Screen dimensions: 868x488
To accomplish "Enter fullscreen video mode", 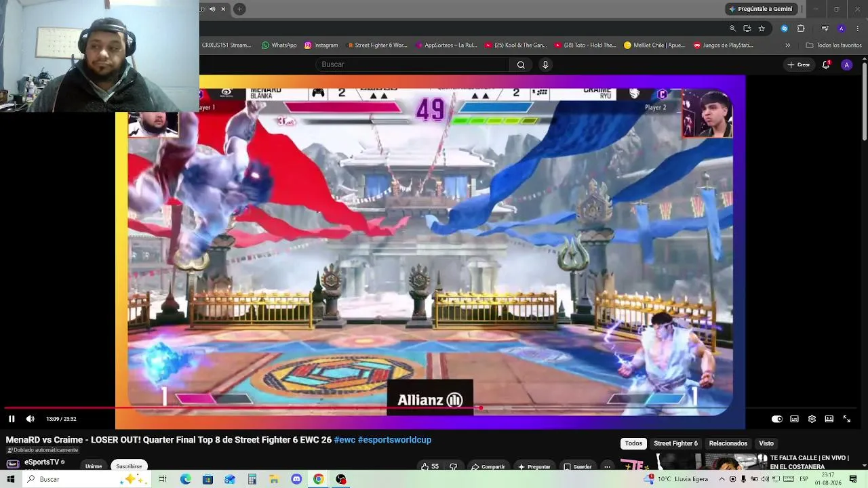I will pos(847,419).
